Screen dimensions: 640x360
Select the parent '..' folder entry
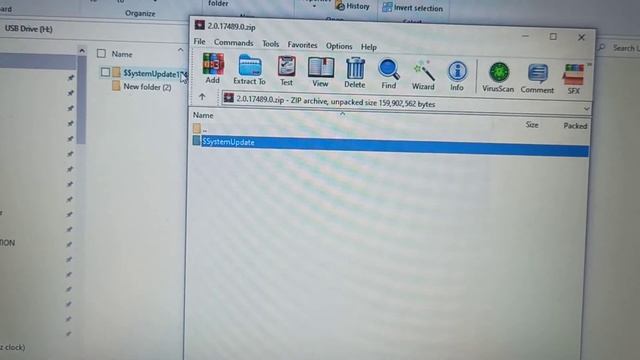[200, 129]
